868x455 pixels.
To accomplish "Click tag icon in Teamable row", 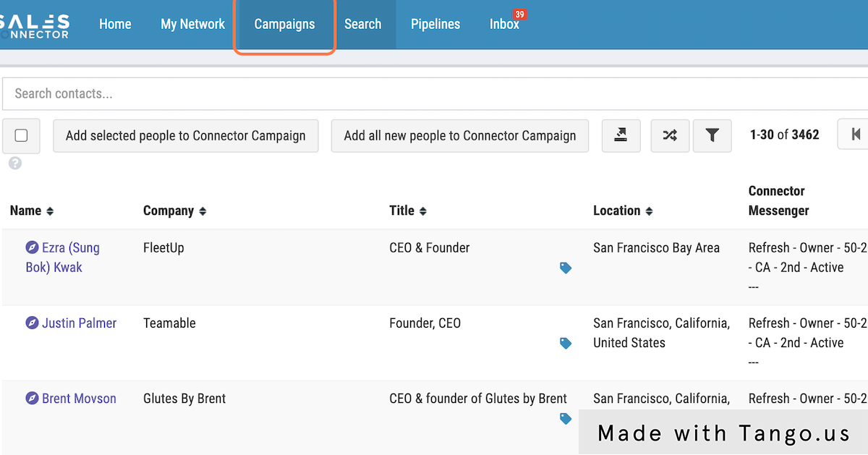I will pos(566,343).
